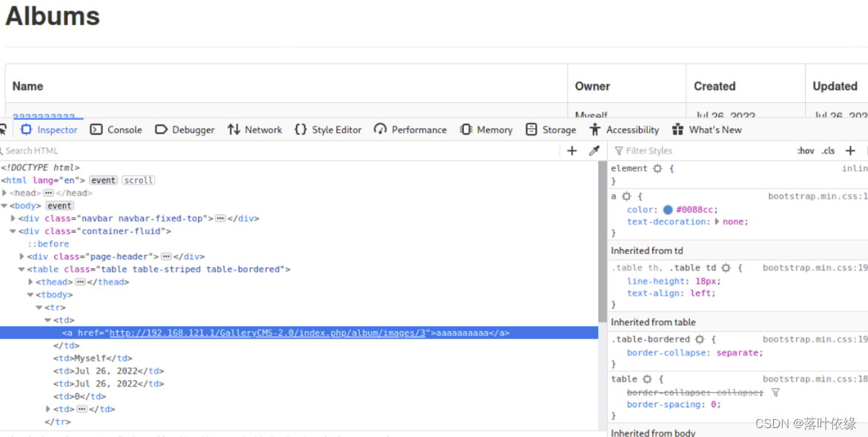Screen dimensions: 868x437
Task: Select the closing tr tag line
Action: click(58, 422)
